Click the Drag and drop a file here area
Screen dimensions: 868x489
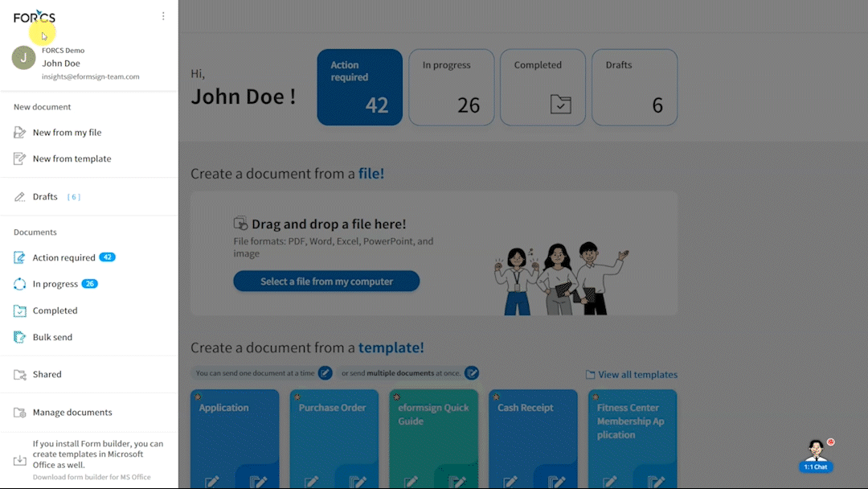tap(434, 253)
